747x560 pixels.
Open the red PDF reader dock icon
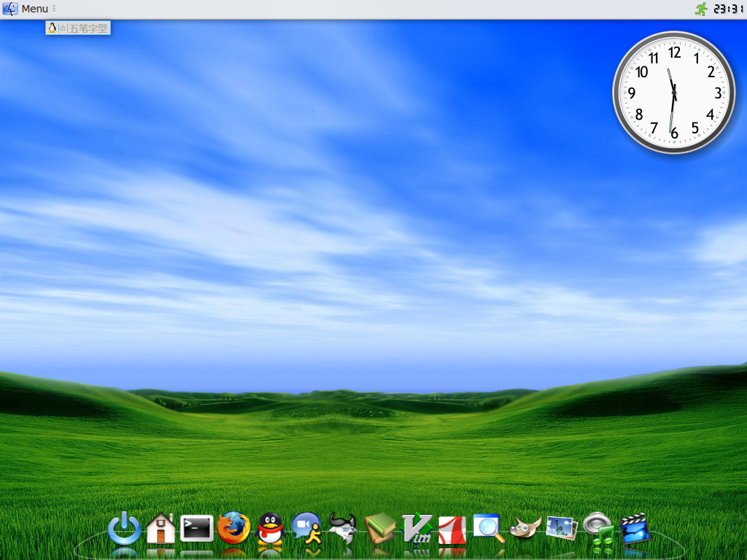452,529
